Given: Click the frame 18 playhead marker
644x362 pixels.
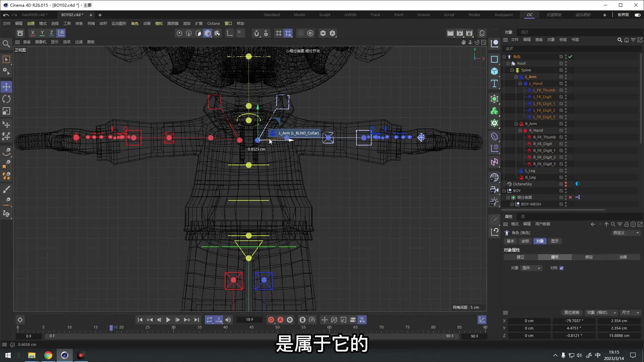Looking at the screenshot, I should coord(111,327).
